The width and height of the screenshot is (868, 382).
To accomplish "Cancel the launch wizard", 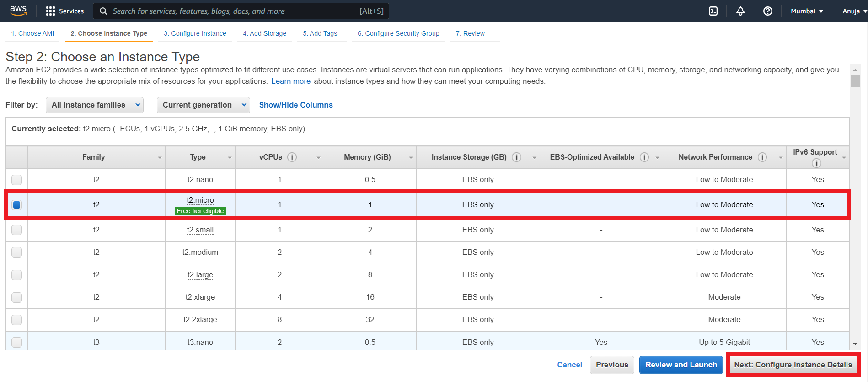I will click(569, 365).
